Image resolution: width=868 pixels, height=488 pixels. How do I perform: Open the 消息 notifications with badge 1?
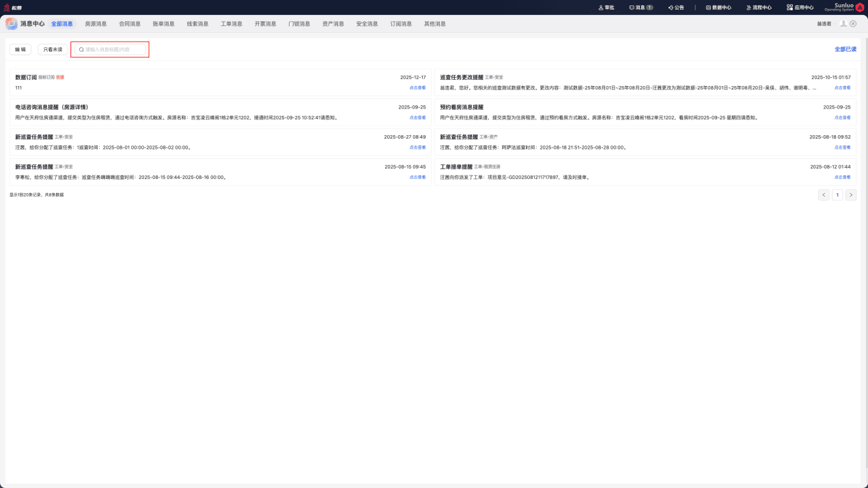point(641,8)
